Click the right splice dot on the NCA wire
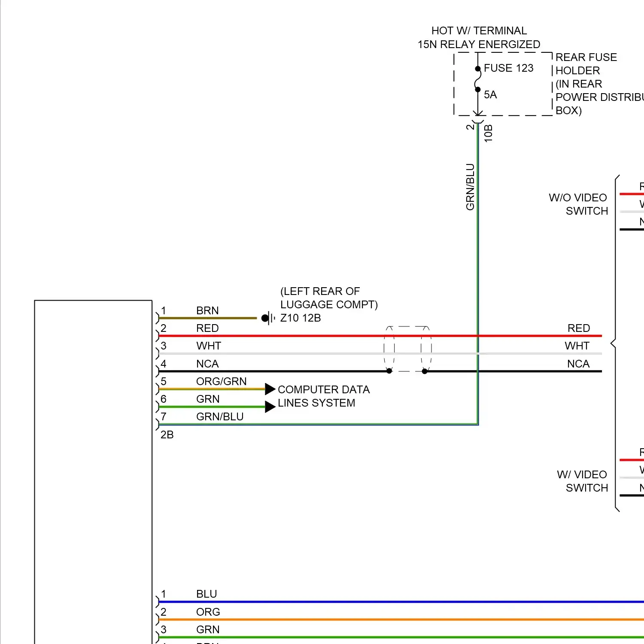This screenshot has height=644, width=644. click(424, 371)
